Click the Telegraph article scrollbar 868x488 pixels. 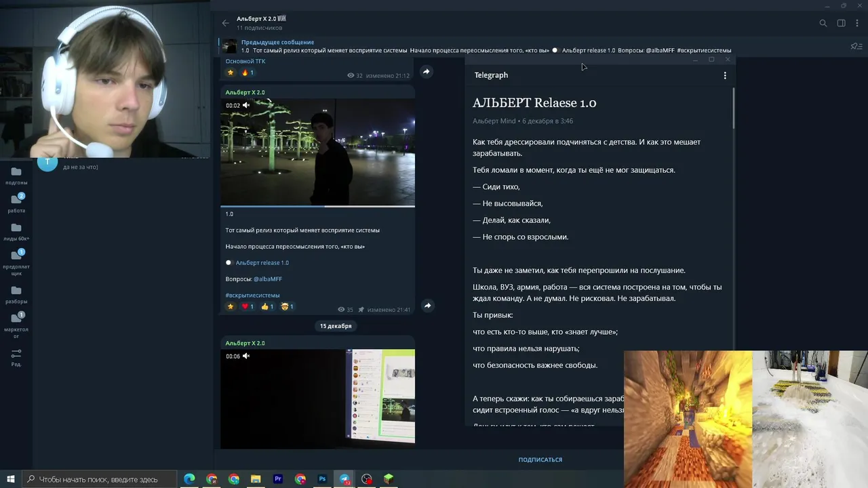[733, 108]
